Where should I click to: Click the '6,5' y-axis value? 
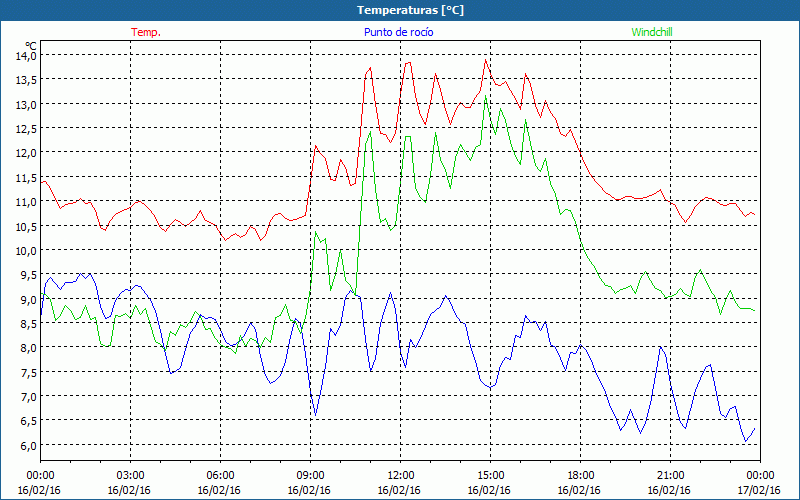tap(29, 421)
